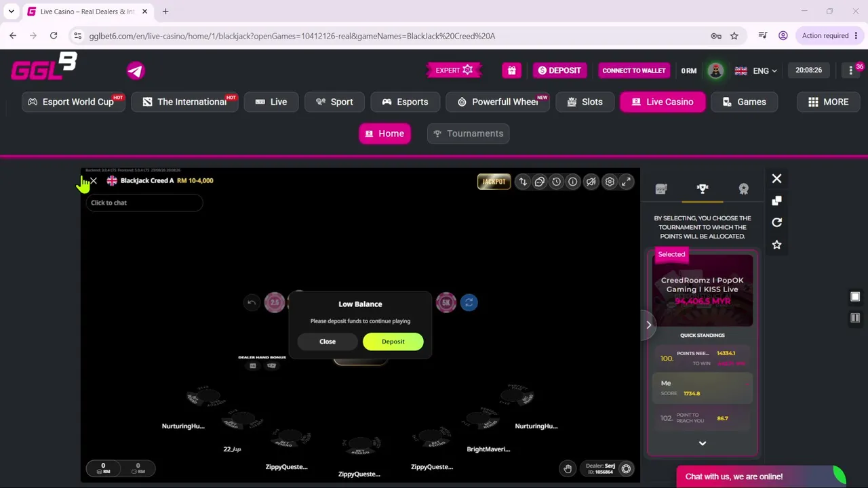Open the Tournaments sub-tab

(x=468, y=134)
